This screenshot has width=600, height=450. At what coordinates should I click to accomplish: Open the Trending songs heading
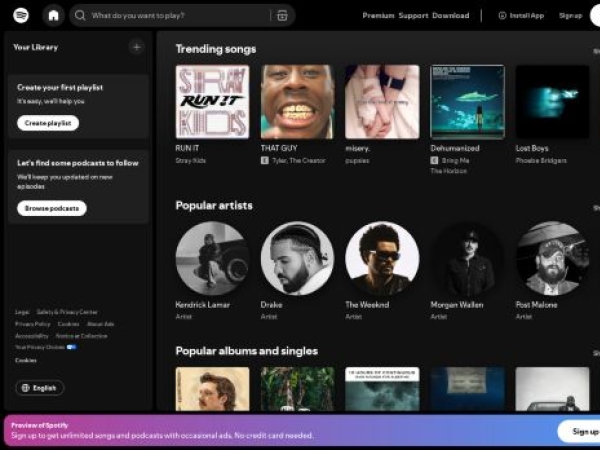click(x=216, y=49)
